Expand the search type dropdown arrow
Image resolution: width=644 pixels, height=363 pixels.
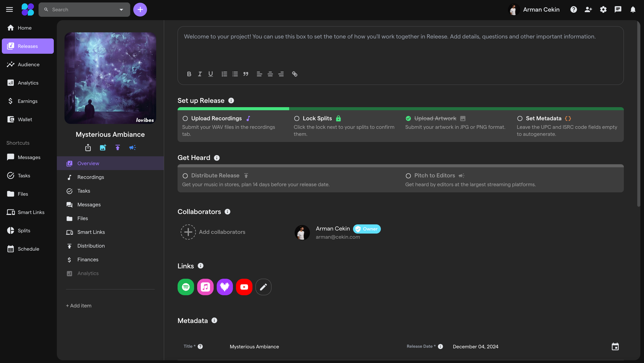point(121,9)
